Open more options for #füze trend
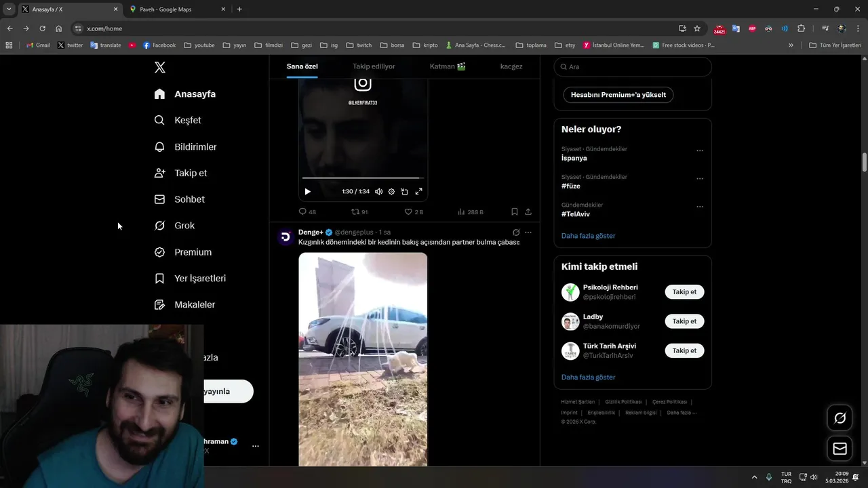 [x=700, y=179]
